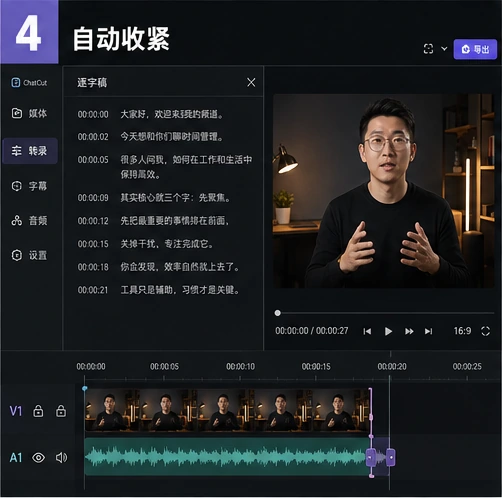This screenshot has height=498, width=502.
Task: Select transcript line 今天想和你们聊时间管理
Action: pos(172,137)
